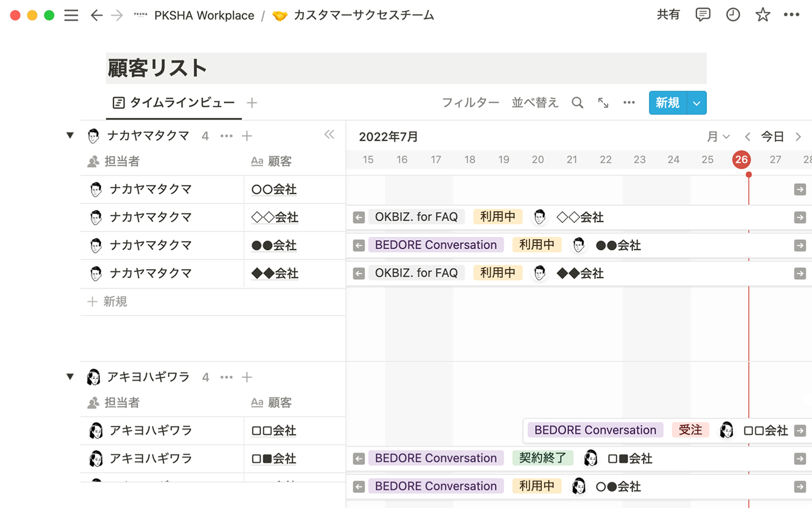Image resolution: width=812 pixels, height=508 pixels.
Task: Click the 契約終了 status tag
Action: tap(543, 458)
